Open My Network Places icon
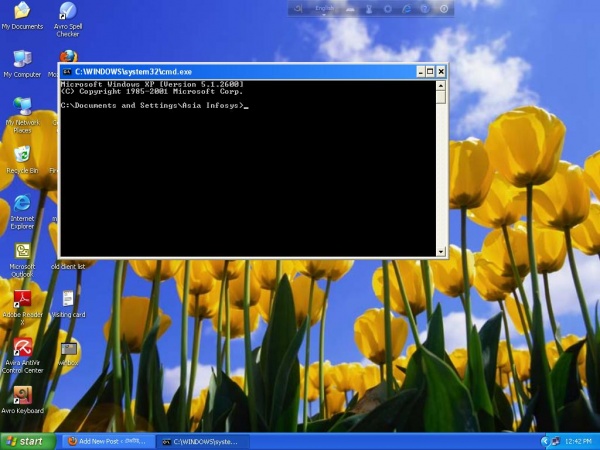Viewport: 600px width, 450px height. (x=23, y=115)
